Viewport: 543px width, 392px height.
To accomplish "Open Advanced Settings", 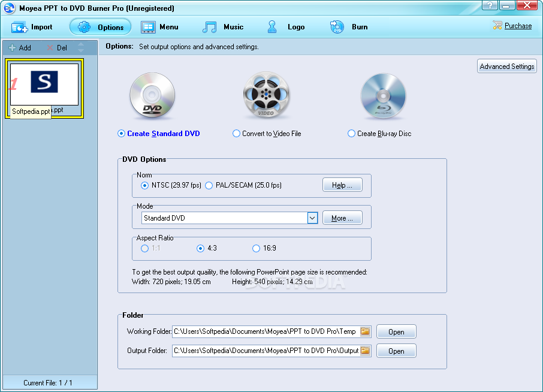I will point(507,66).
